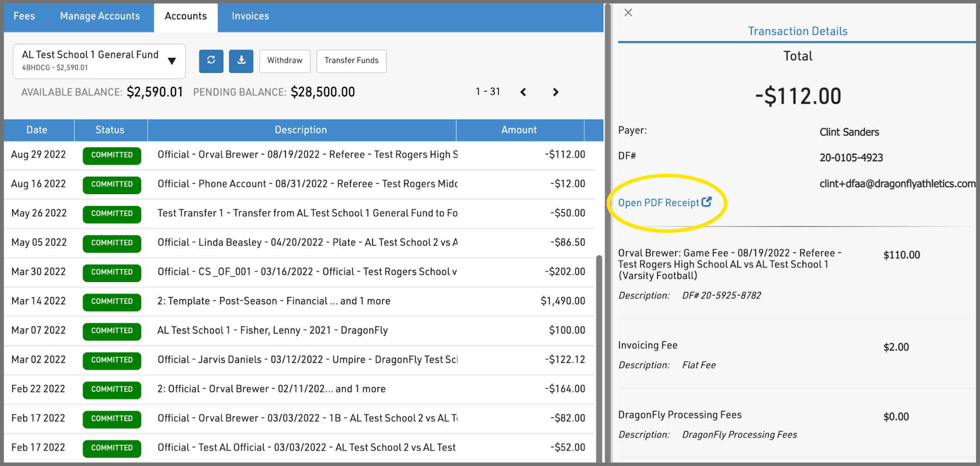Image resolution: width=980 pixels, height=466 pixels.
Task: Click the refresh transactions icon button
Action: click(211, 61)
